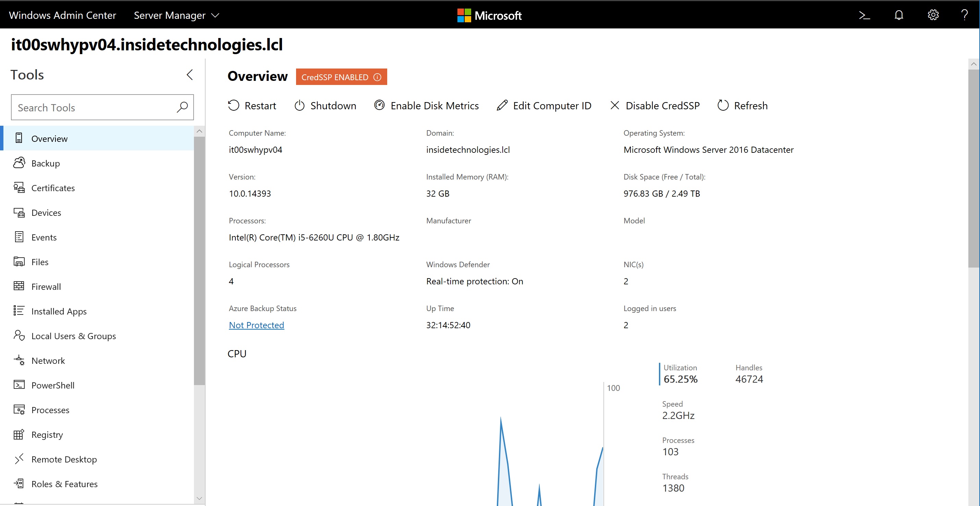The height and width of the screenshot is (506, 980).
Task: Click the Restart button
Action: tap(252, 106)
